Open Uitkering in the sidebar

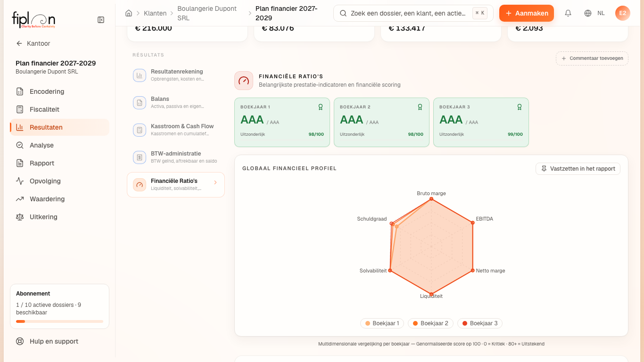click(59, 217)
